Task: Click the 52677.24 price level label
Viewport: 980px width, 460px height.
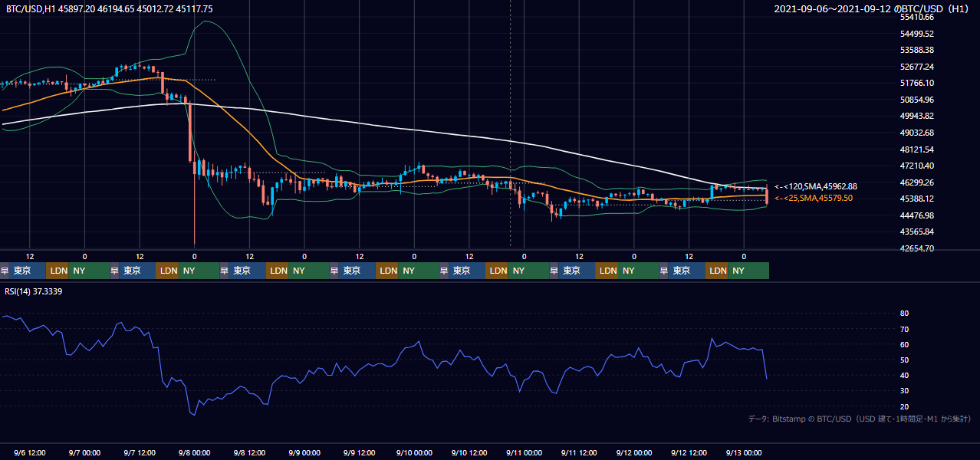Action: [x=917, y=67]
